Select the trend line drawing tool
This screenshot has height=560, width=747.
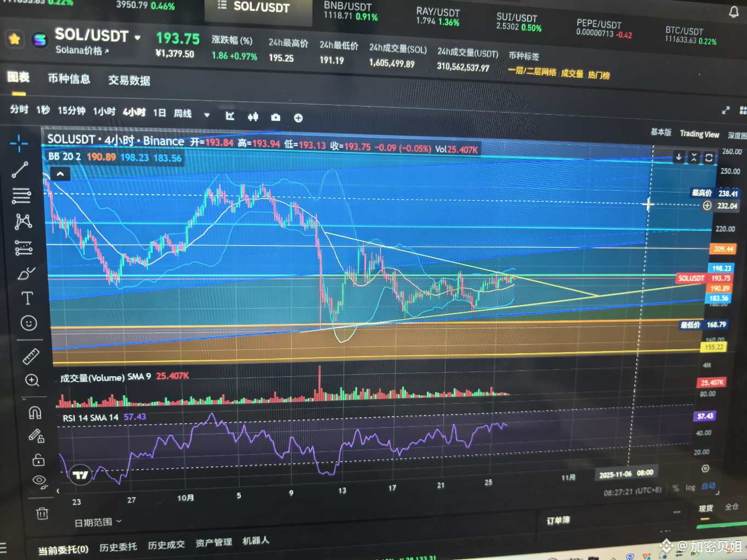click(20, 170)
